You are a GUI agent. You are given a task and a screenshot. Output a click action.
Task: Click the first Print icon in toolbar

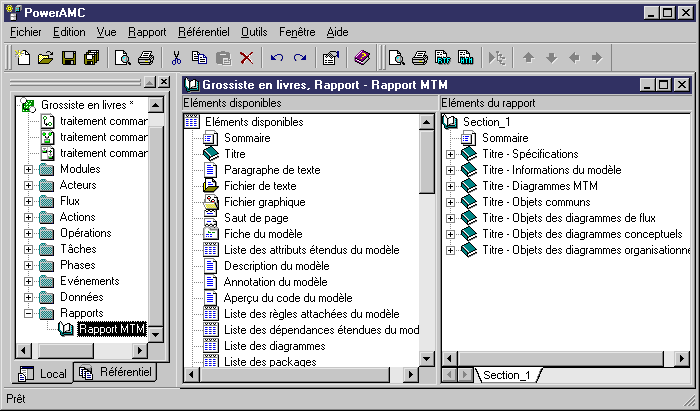click(146, 58)
